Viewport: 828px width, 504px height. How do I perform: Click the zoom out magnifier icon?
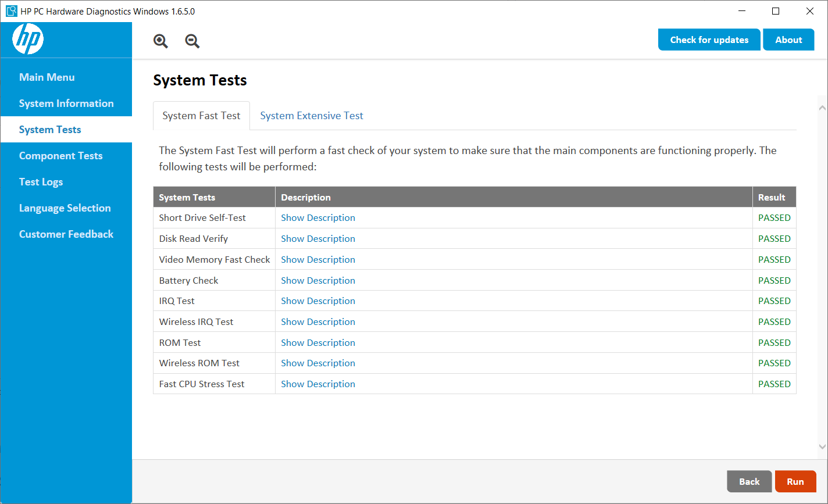(x=192, y=41)
